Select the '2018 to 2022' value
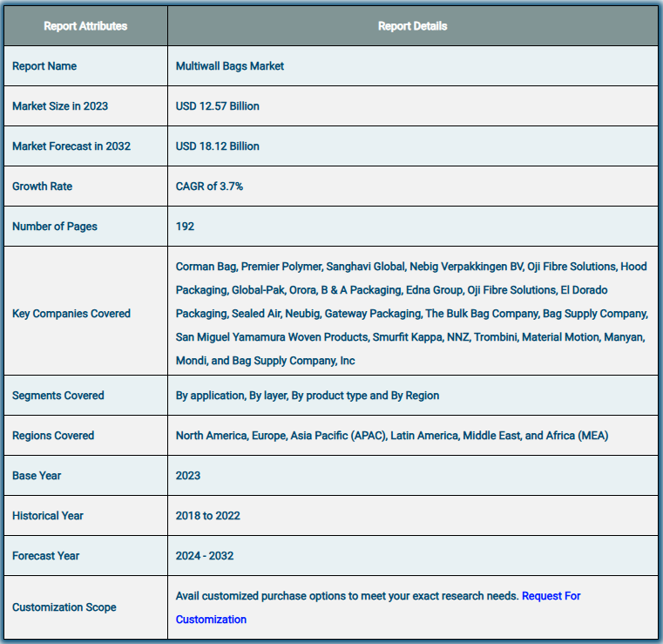The height and width of the screenshot is (644, 663). click(208, 516)
